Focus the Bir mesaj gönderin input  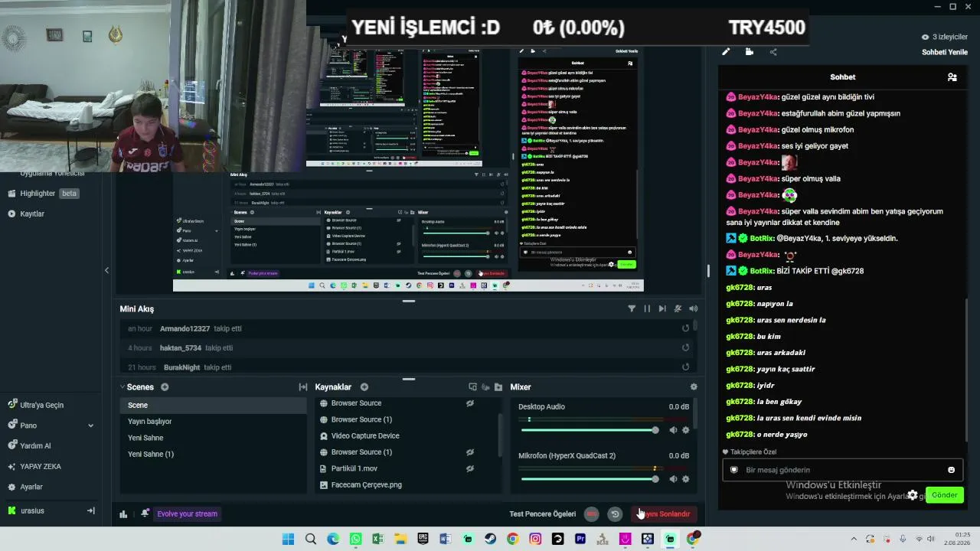pyautogui.click(x=842, y=470)
